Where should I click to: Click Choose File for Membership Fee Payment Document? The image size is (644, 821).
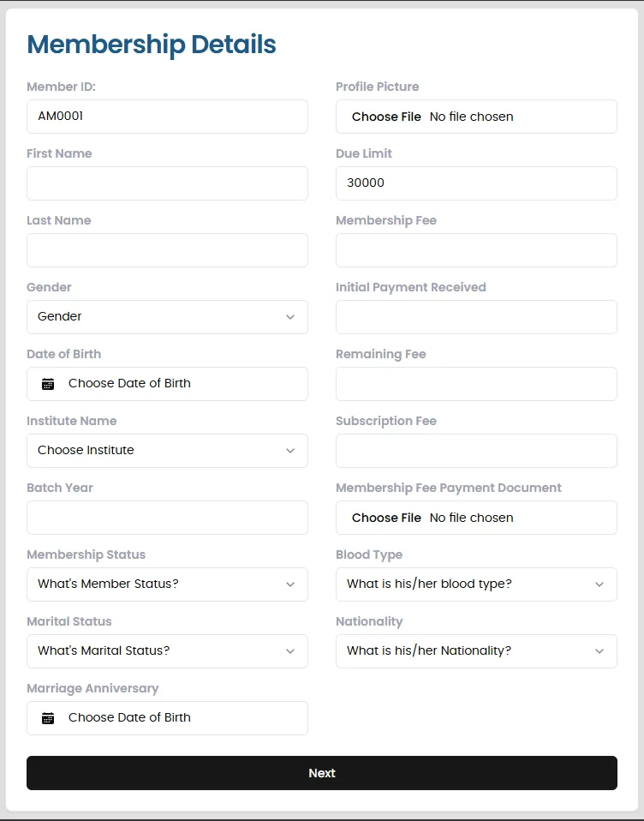[x=386, y=518]
